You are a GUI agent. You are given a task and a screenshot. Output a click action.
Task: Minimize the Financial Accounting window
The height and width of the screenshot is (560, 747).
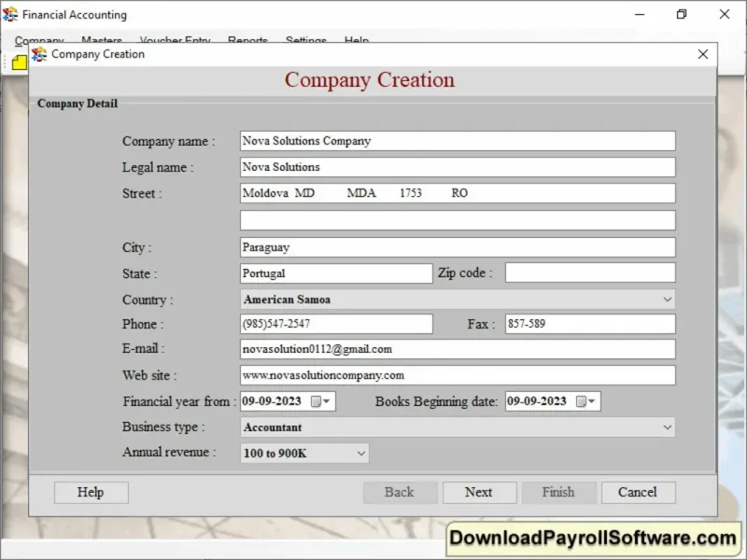pos(640,14)
